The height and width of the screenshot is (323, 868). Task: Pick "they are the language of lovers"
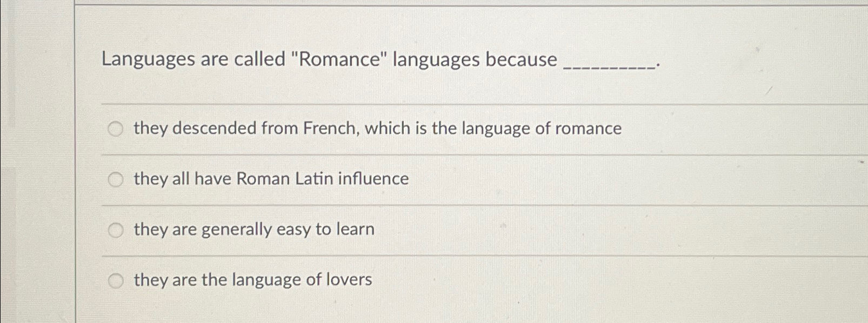[115, 280]
